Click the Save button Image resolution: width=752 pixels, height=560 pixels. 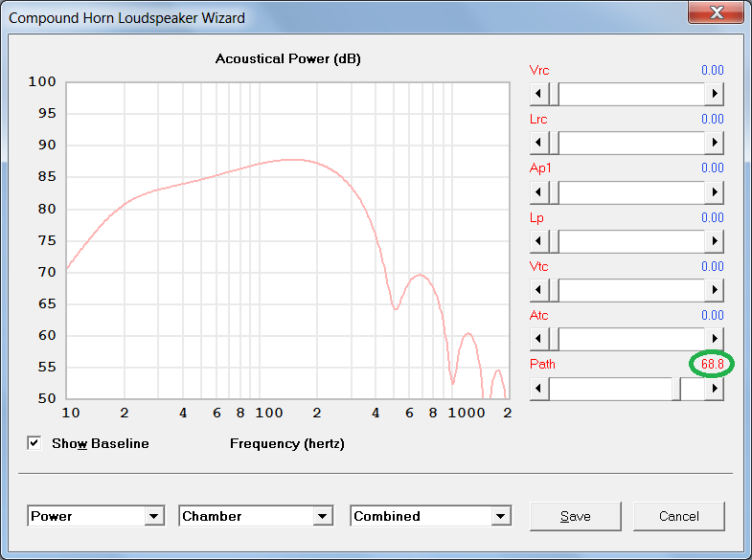coord(575,516)
